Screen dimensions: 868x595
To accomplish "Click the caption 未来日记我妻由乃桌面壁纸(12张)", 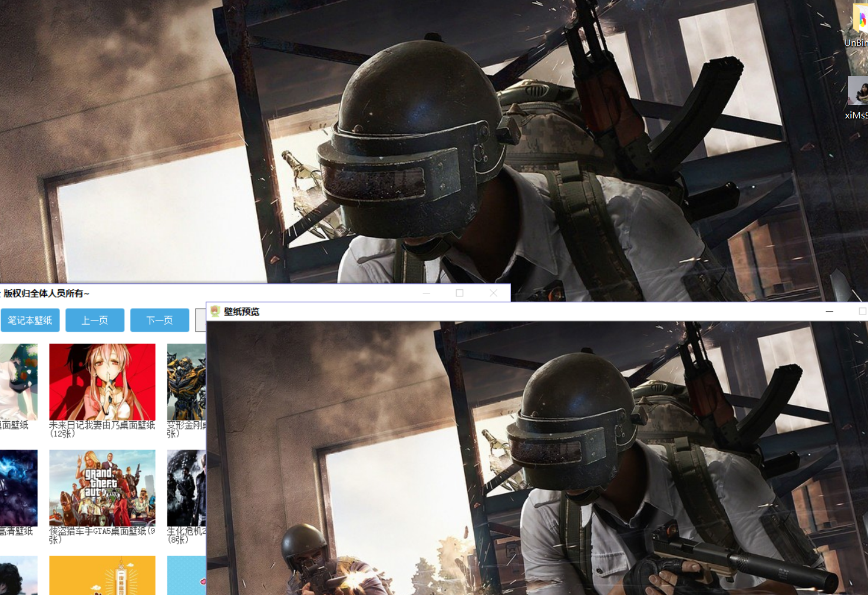I will pos(103,429).
